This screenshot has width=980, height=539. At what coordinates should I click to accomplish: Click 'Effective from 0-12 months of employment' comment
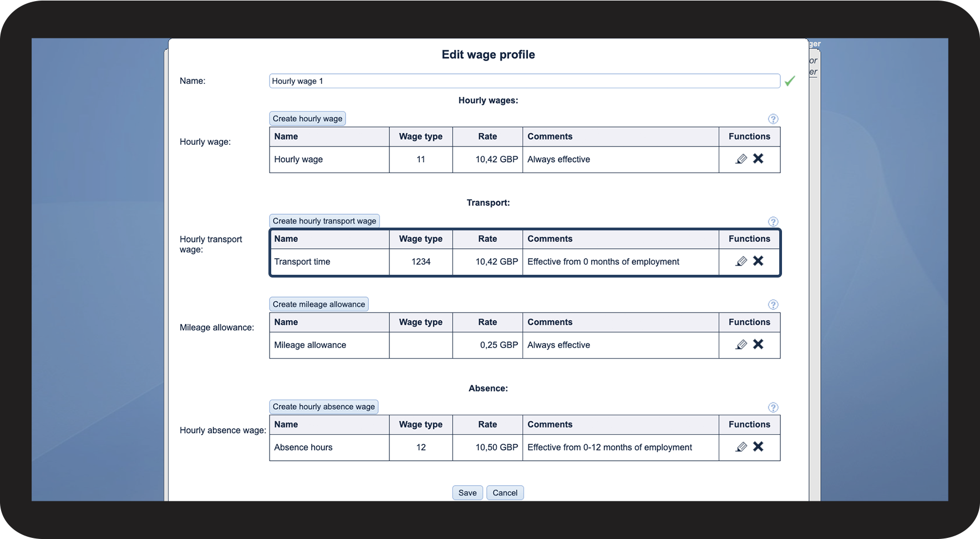click(610, 447)
